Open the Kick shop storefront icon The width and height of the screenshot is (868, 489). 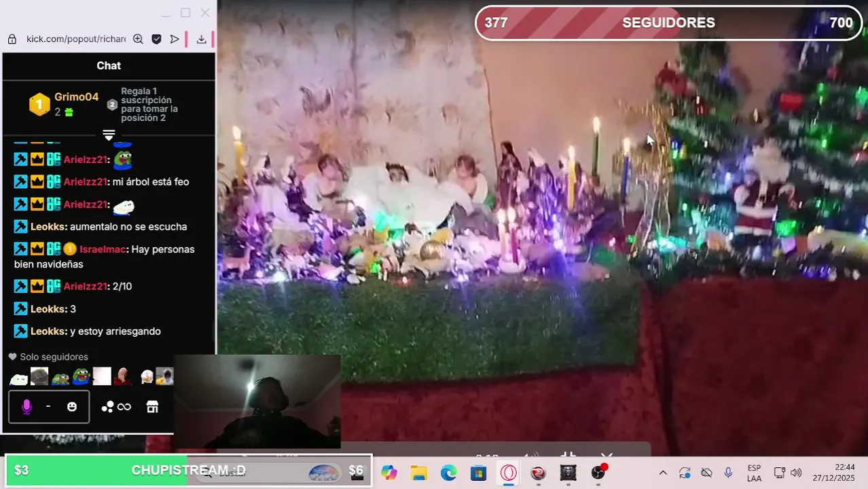152,407
